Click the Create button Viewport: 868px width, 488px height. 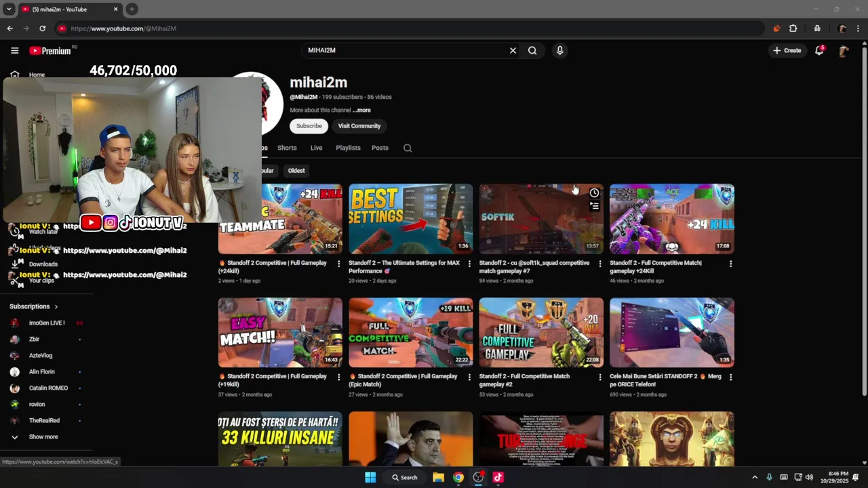(787, 50)
